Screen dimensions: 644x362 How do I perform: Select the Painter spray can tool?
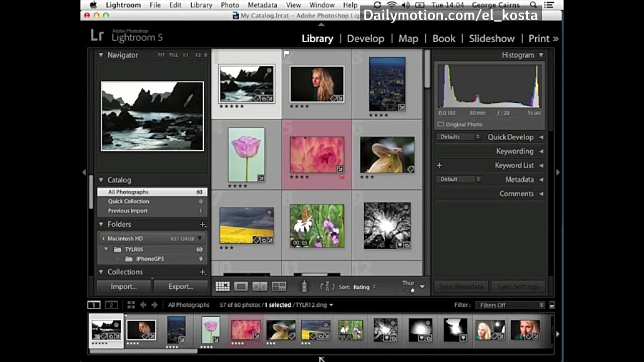click(x=304, y=286)
